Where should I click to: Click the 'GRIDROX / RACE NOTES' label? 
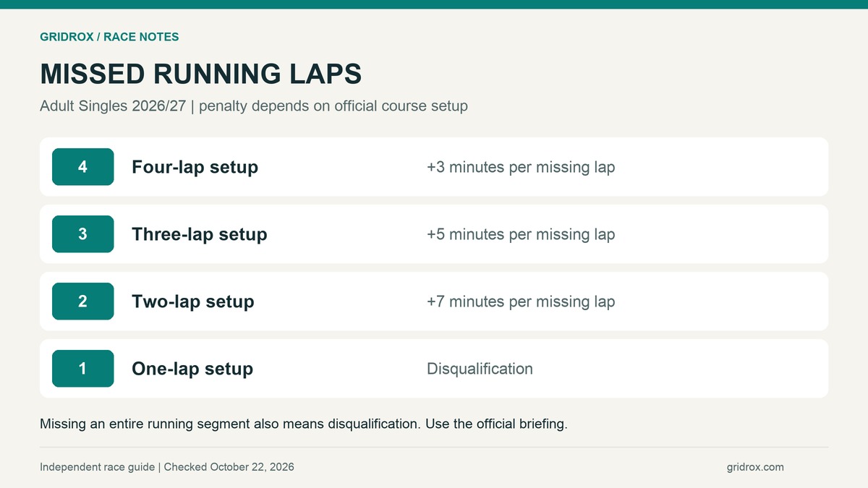[109, 37]
